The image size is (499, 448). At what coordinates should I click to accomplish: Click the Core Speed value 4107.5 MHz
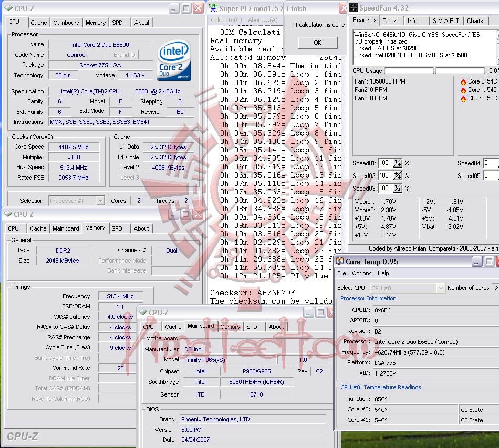(74, 147)
